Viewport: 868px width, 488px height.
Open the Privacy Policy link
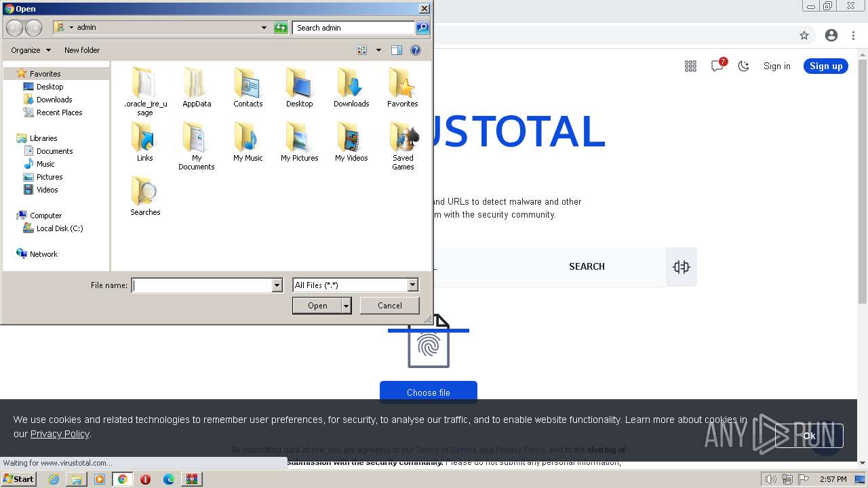(60, 434)
